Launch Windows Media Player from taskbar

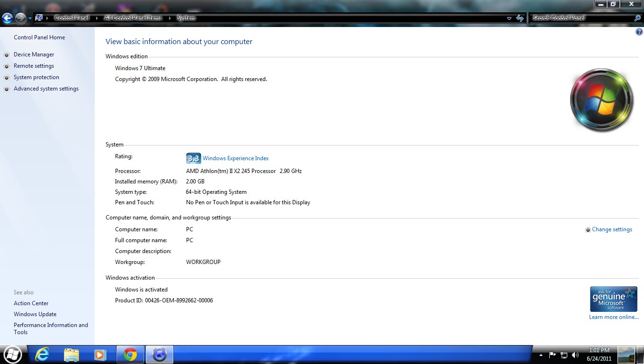100,355
